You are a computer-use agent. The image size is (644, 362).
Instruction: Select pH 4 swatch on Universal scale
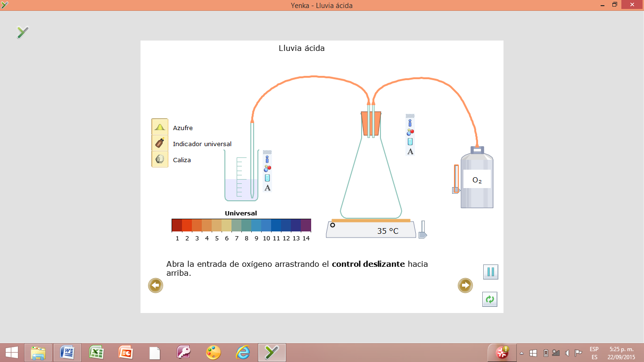(206, 225)
